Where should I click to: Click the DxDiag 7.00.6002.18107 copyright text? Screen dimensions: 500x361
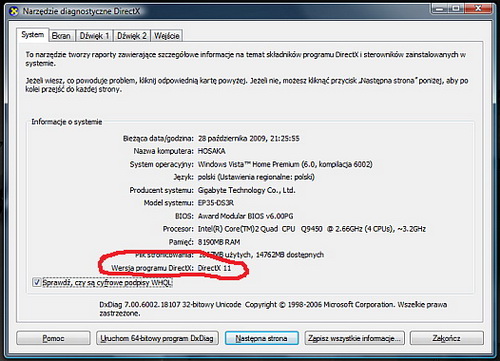click(x=273, y=309)
